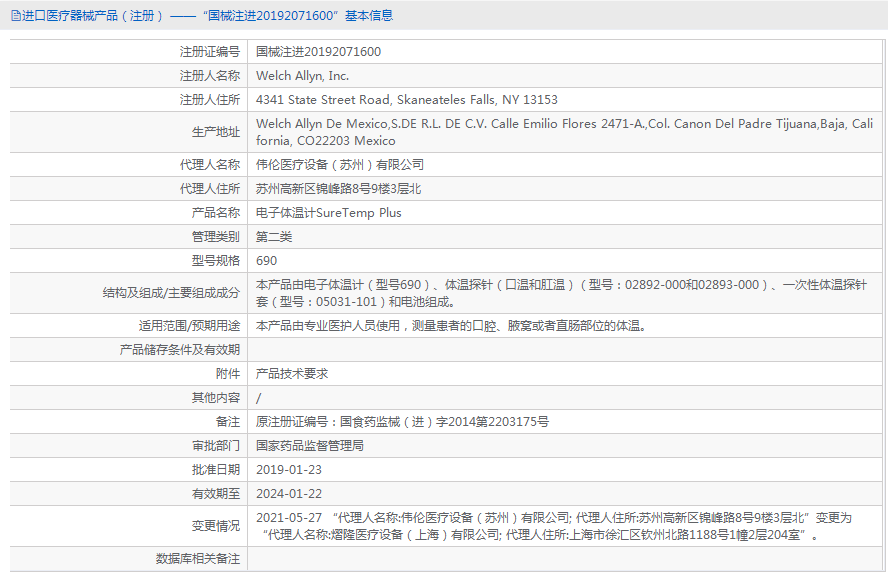This screenshot has width=888, height=579.
Task: Click the 数据库相关备注 label
Action: click(x=198, y=559)
